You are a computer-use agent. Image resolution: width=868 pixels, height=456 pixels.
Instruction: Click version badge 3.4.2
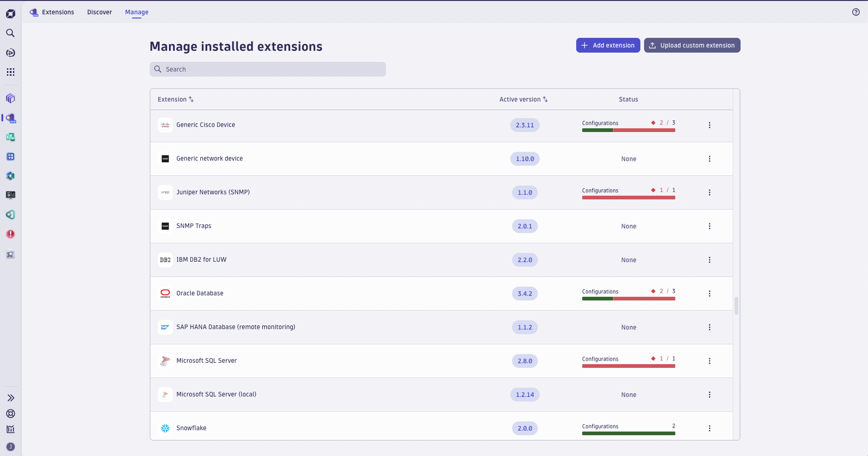point(525,294)
